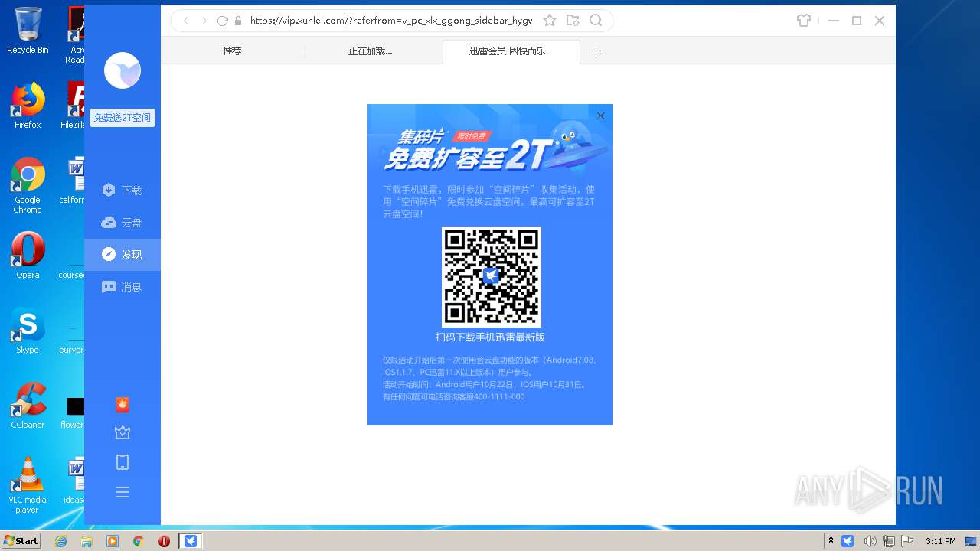Screen dimensions: 980x551
Task: Open the 消息 messages section
Action: [x=122, y=287]
